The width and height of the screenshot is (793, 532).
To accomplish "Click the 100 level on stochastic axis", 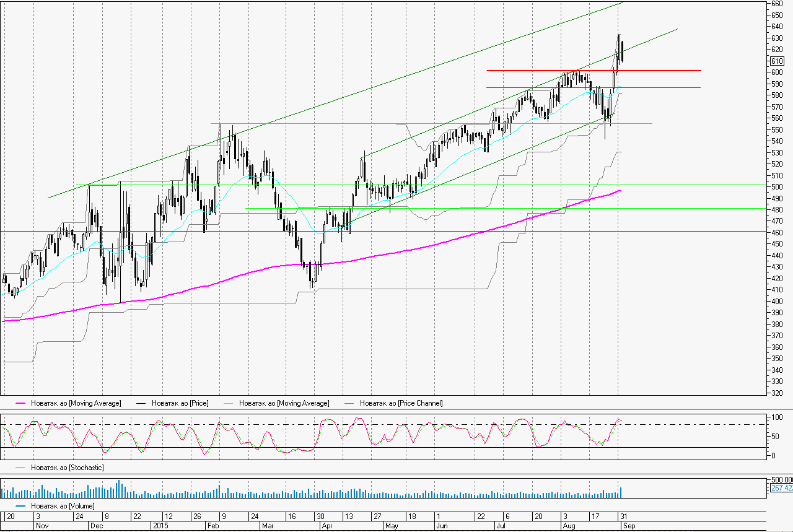I will (775, 417).
